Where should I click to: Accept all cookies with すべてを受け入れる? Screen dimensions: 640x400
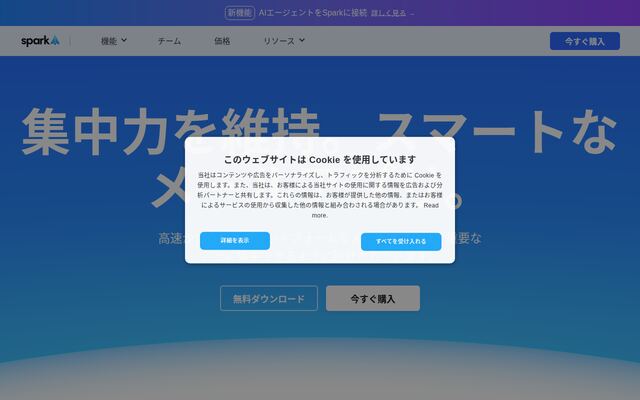coord(401,242)
